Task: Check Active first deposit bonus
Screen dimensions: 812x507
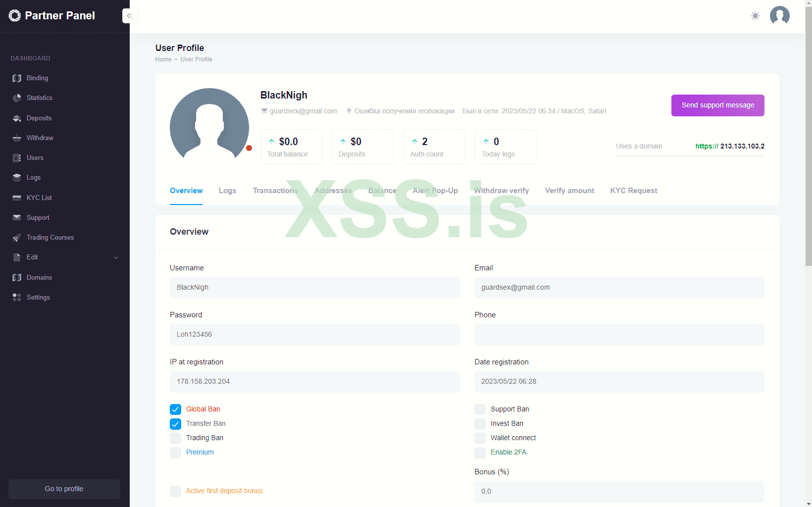Action: pos(175,491)
